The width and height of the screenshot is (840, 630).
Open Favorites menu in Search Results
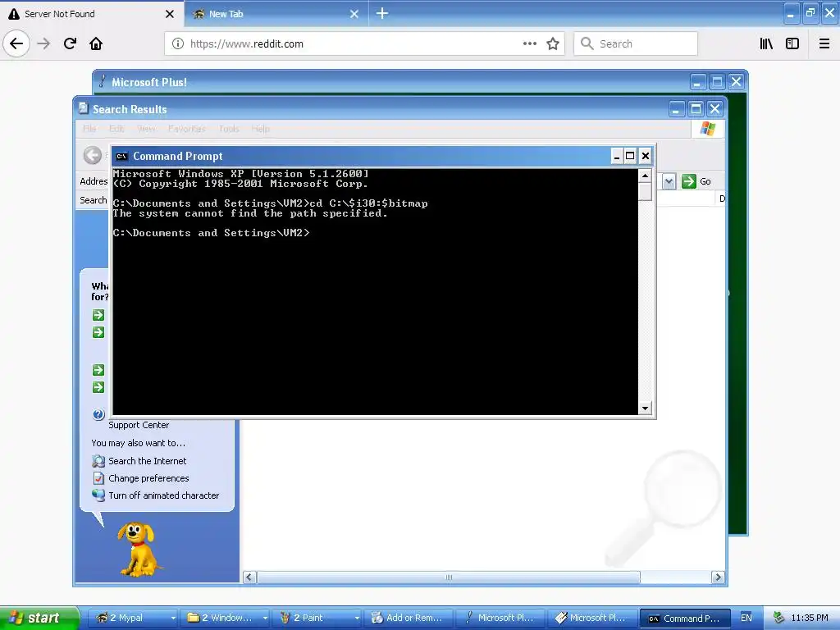[186, 129]
